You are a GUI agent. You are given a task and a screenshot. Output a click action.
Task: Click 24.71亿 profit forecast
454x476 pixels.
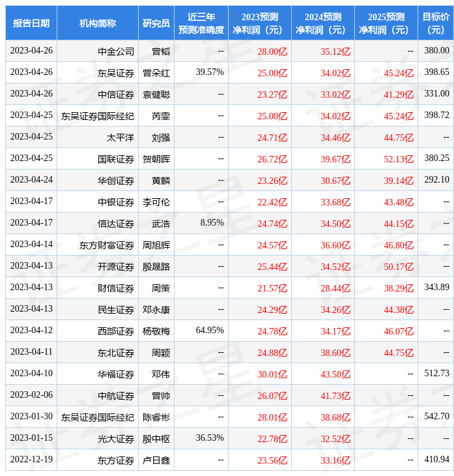pyautogui.click(x=272, y=138)
